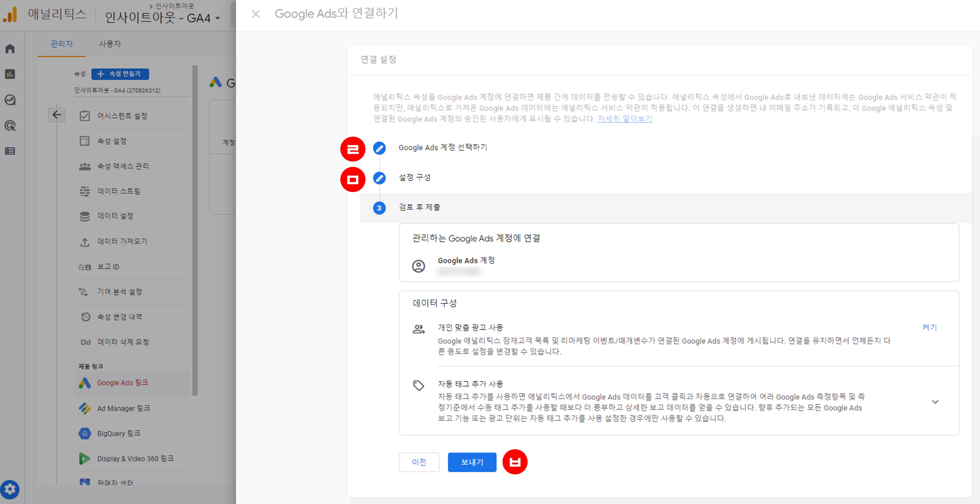Open Google Ads 링크 menu item
The height and width of the screenshot is (504, 980).
click(x=132, y=383)
